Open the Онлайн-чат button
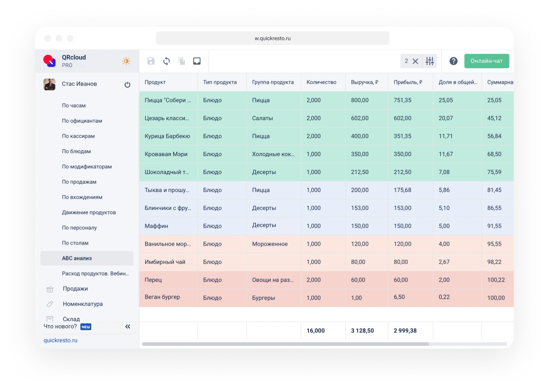Screen dimensions: 549x392 tap(487, 61)
